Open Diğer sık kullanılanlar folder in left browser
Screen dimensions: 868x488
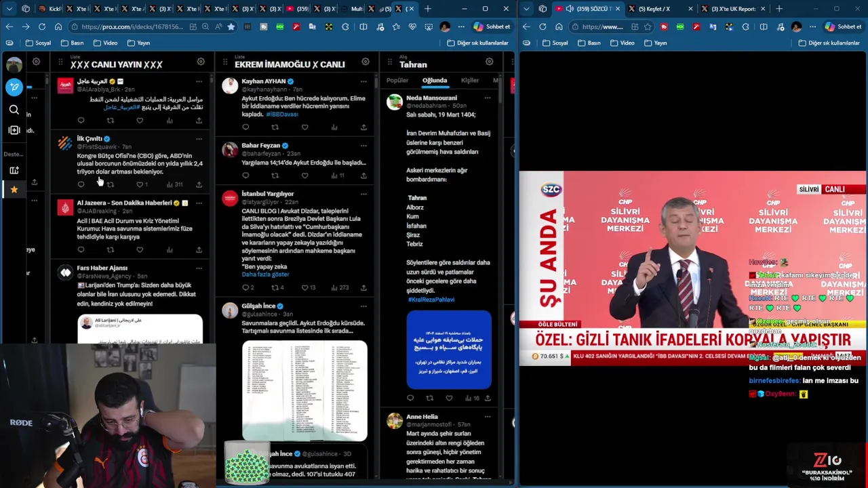click(x=477, y=43)
